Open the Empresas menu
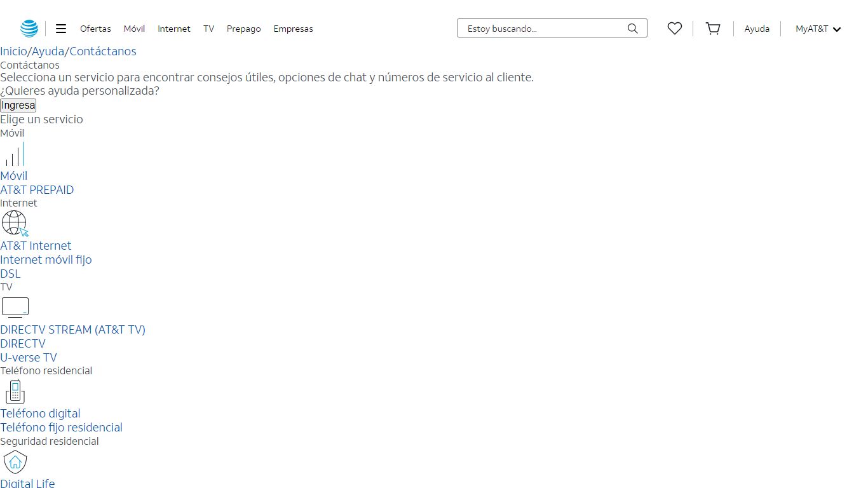Viewport: 868px width, 488px height. pyautogui.click(x=293, y=29)
